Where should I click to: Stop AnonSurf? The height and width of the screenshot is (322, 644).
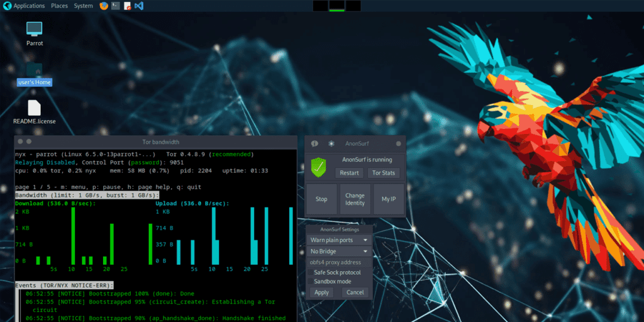tap(321, 199)
